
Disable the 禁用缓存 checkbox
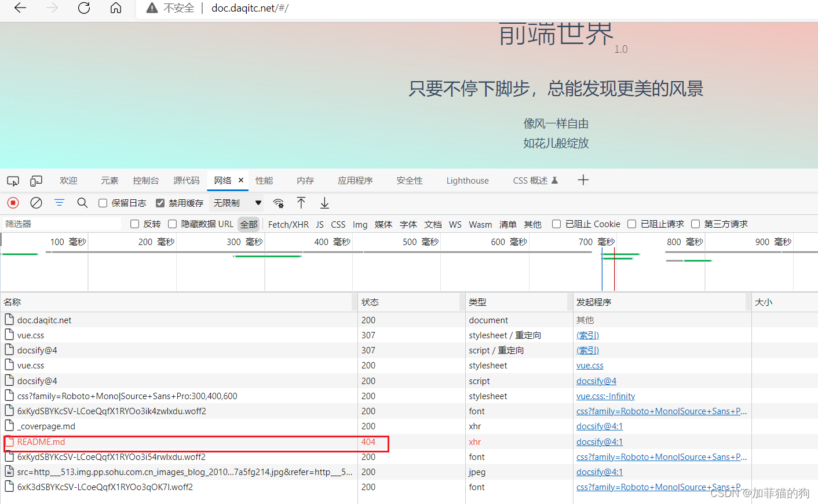(160, 203)
